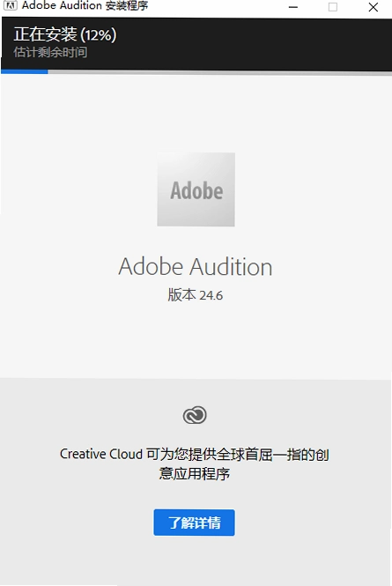This screenshot has height=586, width=392.
Task: Click the Creative Cloud 可为您提供 promo line
Action: 195,455
